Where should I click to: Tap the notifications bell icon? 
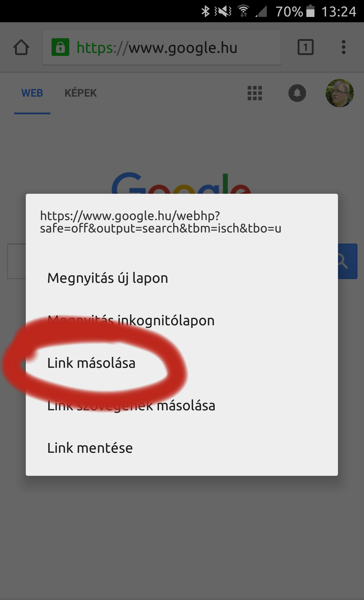(297, 93)
